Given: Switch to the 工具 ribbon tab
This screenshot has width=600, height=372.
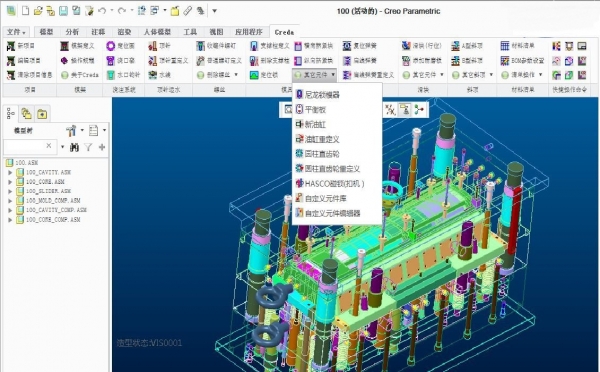Looking at the screenshot, I should (x=190, y=32).
